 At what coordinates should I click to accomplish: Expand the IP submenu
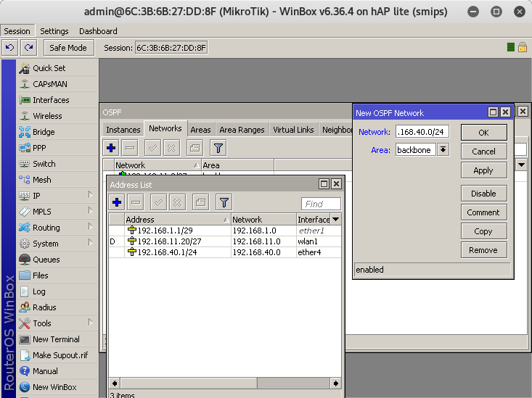(x=57, y=196)
